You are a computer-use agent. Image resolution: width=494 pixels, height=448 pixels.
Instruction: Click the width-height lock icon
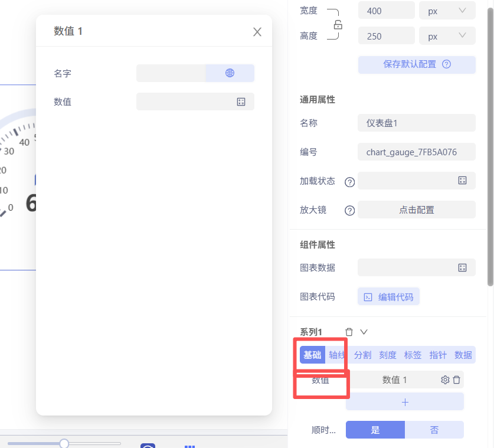(338, 25)
